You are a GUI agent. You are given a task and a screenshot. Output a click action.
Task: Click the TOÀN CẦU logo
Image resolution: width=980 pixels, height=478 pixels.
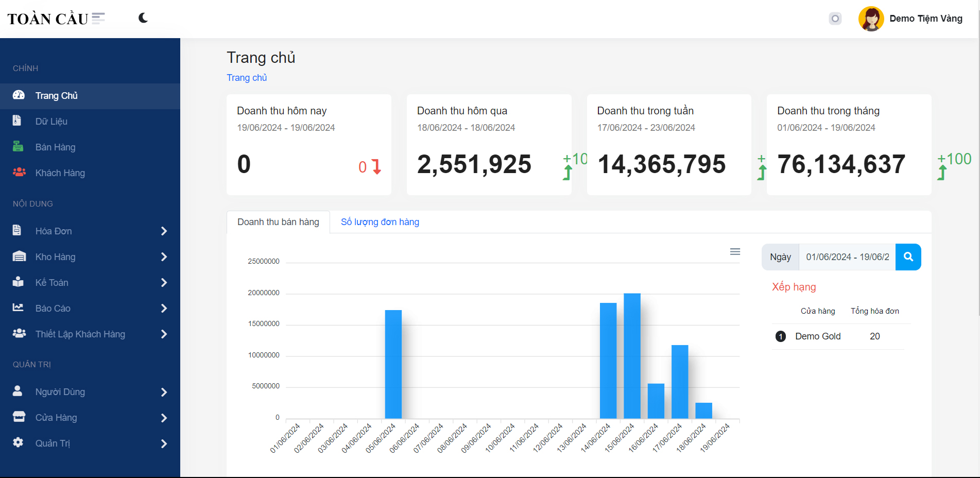click(x=48, y=19)
